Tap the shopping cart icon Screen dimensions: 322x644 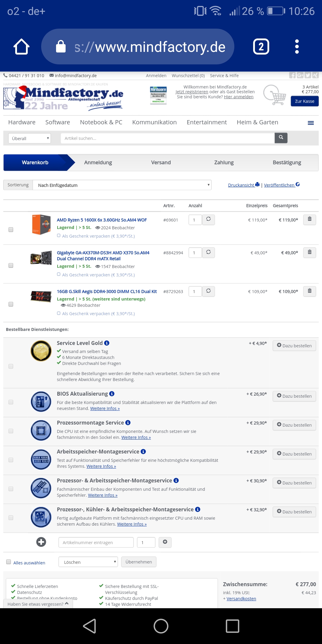coord(275,95)
